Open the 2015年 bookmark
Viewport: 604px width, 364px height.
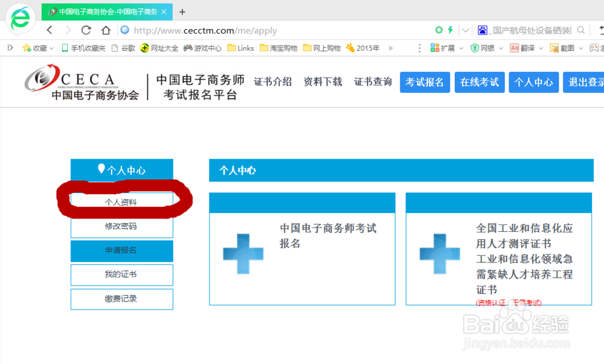tap(363, 48)
